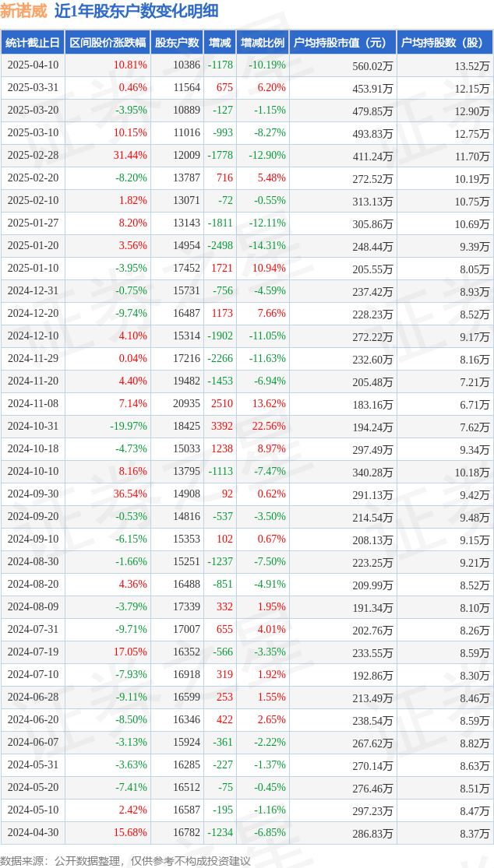Image resolution: width=494 pixels, height=868 pixels.
Task: Click the 新诺威 stock name title
Action: click(24, 11)
